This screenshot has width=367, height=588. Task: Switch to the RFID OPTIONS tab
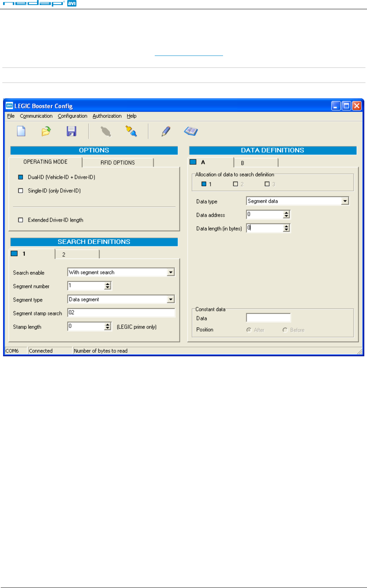click(x=118, y=163)
